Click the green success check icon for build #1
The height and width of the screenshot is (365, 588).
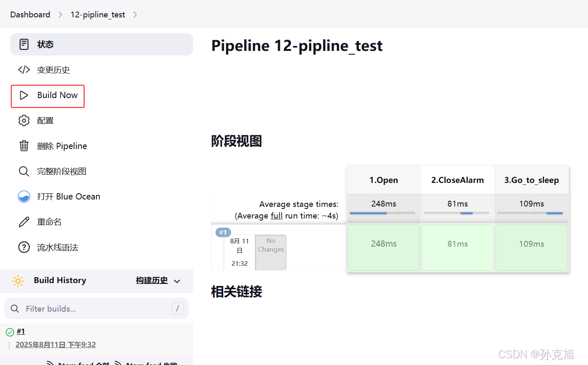click(x=10, y=332)
